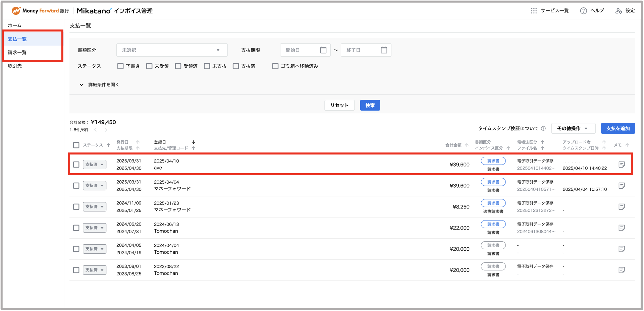Toggle the 支払済 filter checkbox

(236, 66)
